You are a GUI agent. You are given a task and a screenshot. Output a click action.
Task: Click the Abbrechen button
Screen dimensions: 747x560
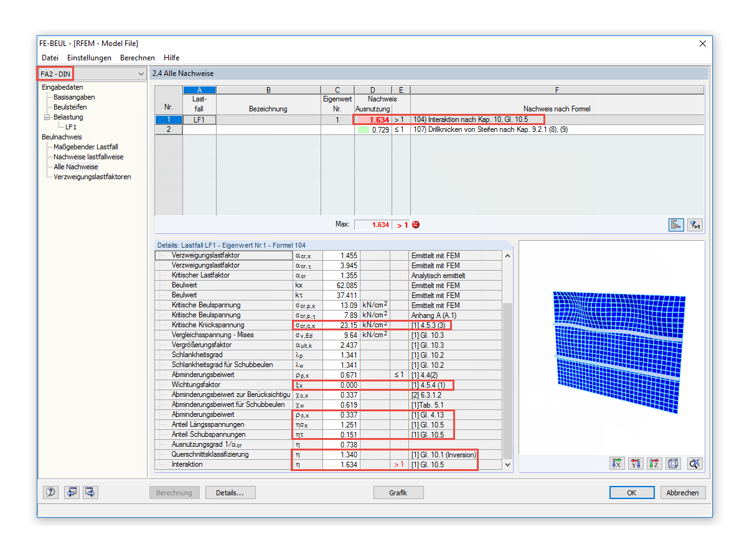click(x=683, y=492)
